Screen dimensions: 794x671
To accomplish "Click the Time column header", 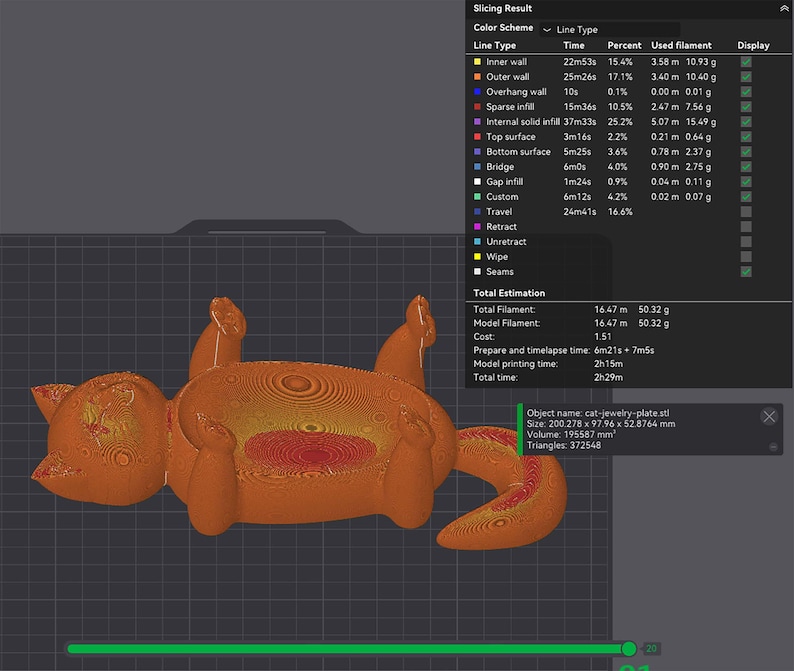I will [x=574, y=45].
